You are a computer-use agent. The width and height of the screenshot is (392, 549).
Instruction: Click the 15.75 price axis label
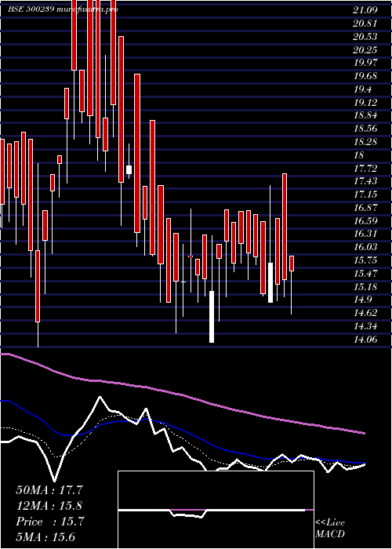click(x=365, y=260)
